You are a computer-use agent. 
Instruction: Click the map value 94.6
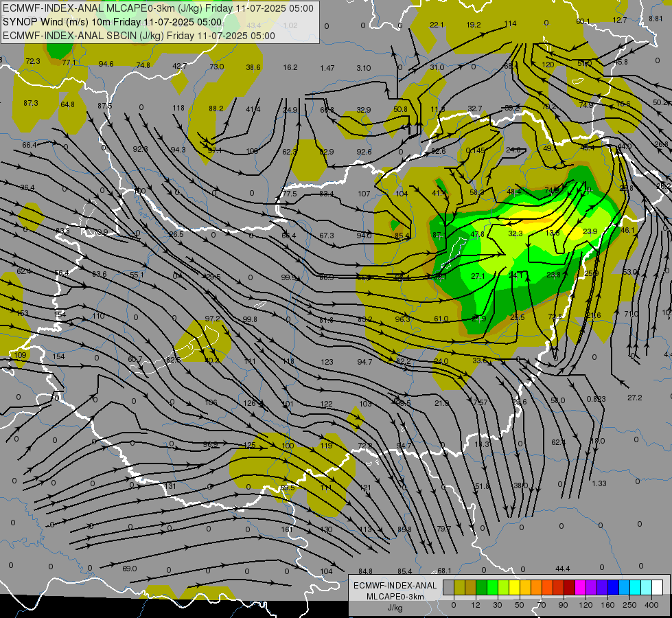coord(106,64)
